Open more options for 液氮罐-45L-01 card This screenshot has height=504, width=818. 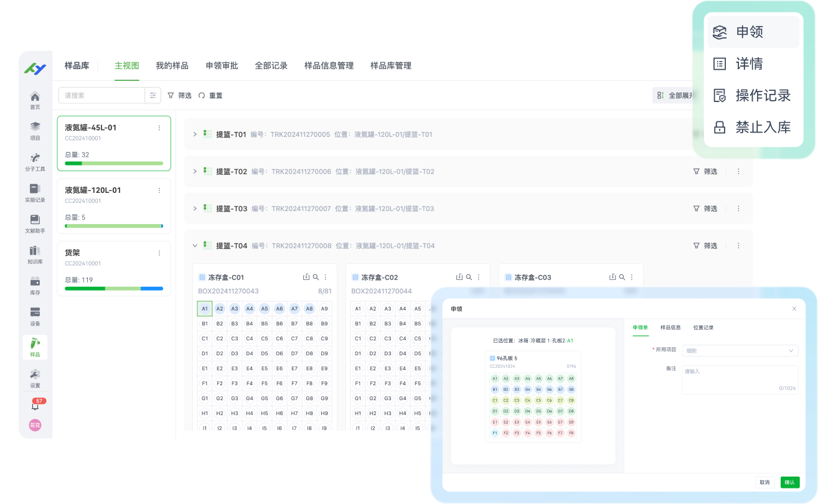(x=159, y=128)
